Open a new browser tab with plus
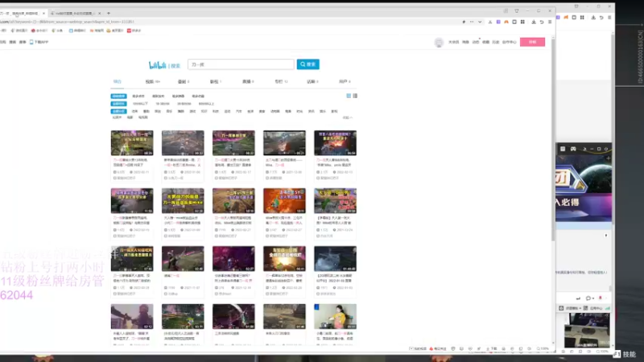The height and width of the screenshot is (362, 644). coord(109,13)
